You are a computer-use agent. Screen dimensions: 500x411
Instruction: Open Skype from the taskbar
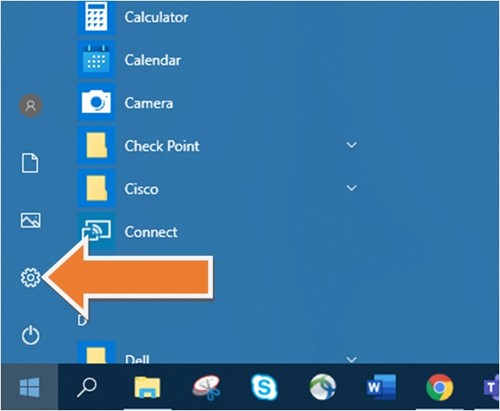coord(264,387)
